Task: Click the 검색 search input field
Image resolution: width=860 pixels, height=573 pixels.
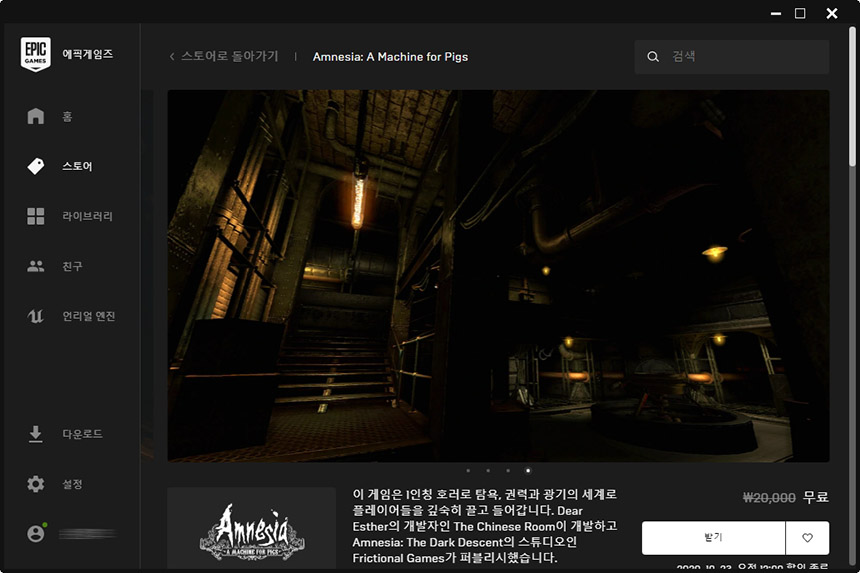Action: click(x=732, y=56)
